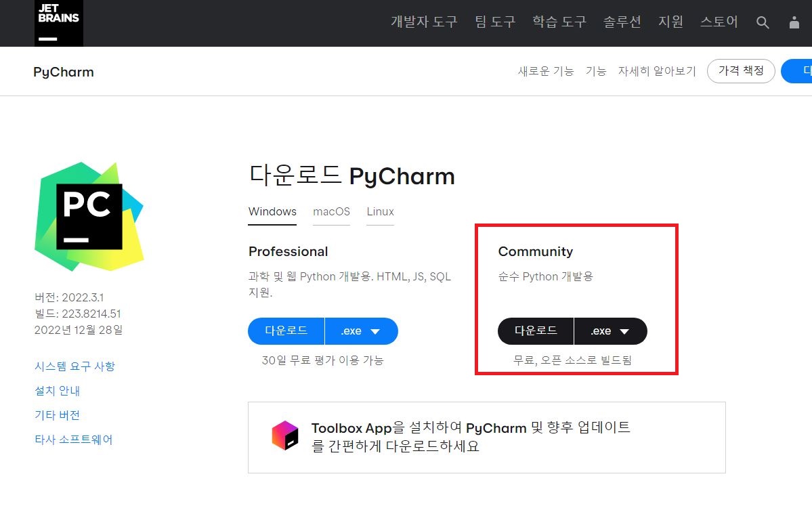
Task: Expand Professional .exe format dropdown
Action: point(362,331)
